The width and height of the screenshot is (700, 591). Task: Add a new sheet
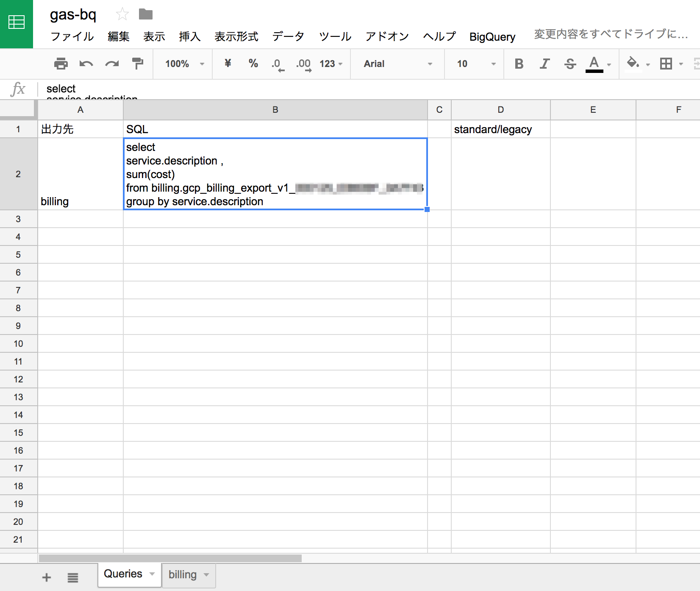pyautogui.click(x=47, y=577)
